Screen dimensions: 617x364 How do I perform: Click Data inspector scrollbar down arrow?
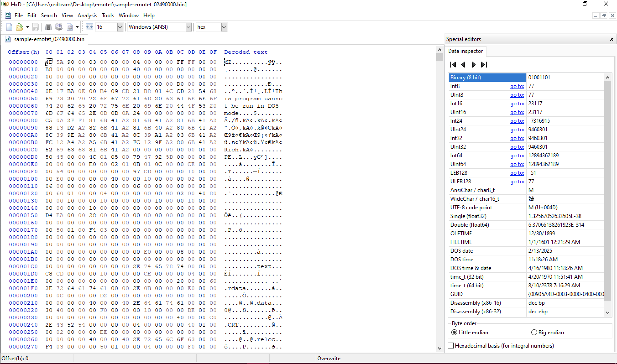[607, 312]
